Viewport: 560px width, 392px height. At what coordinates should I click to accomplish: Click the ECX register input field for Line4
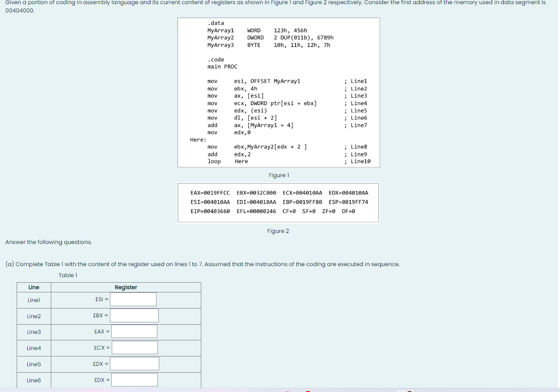click(x=134, y=347)
